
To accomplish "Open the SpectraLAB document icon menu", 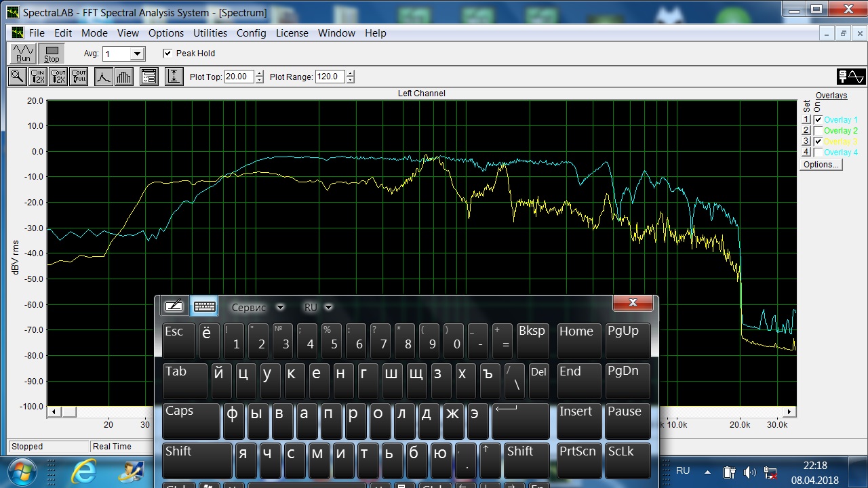I will point(17,33).
